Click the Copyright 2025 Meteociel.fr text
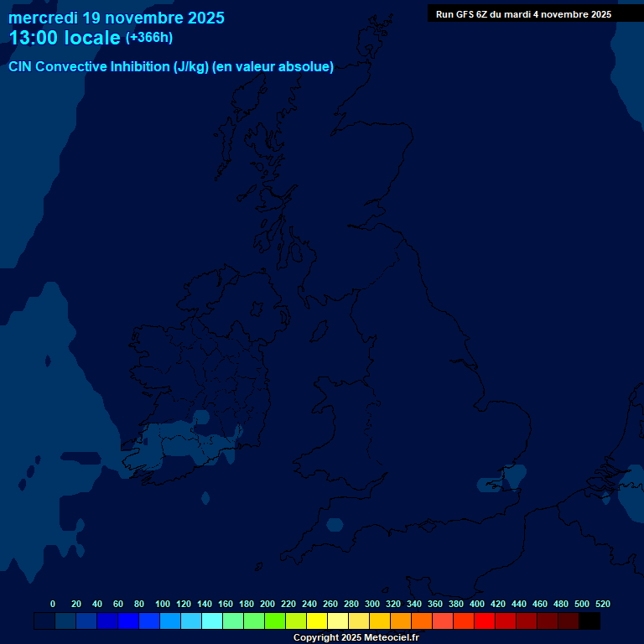The height and width of the screenshot is (644, 644). (356, 638)
